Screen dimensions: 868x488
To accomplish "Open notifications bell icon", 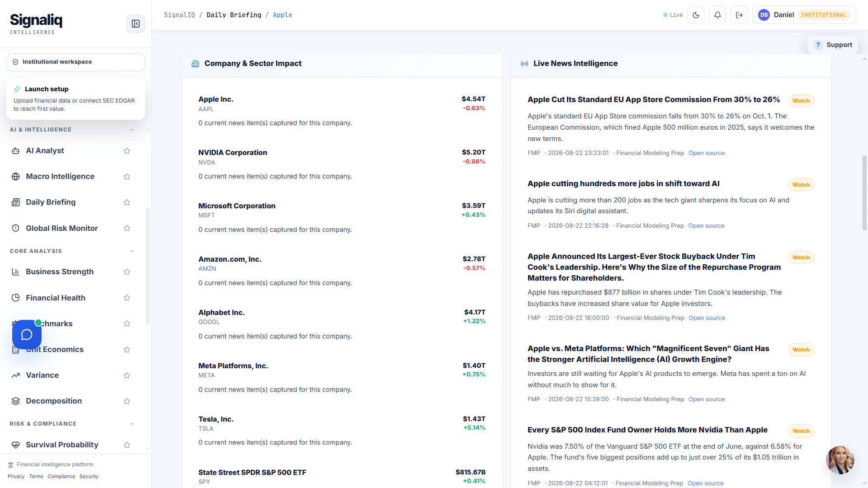I will pos(717,15).
